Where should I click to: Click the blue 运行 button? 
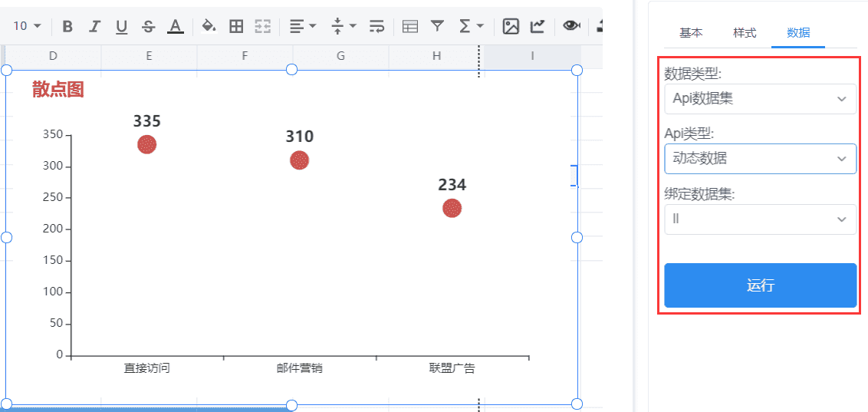coord(760,285)
